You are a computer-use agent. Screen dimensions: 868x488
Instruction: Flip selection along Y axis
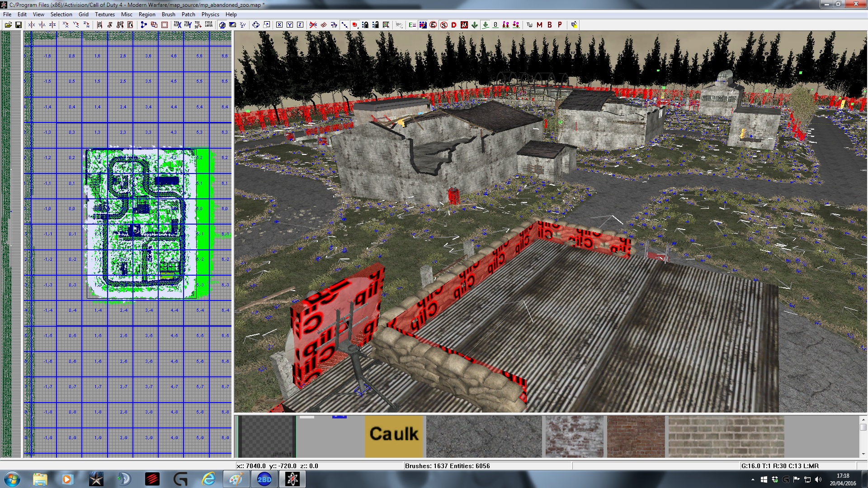pyautogui.click(x=42, y=25)
